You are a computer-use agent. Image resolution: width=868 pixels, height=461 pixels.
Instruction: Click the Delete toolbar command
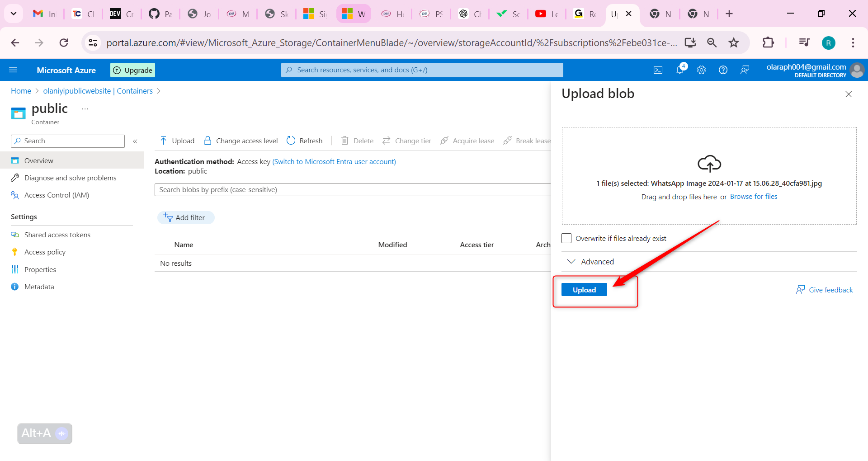click(357, 141)
